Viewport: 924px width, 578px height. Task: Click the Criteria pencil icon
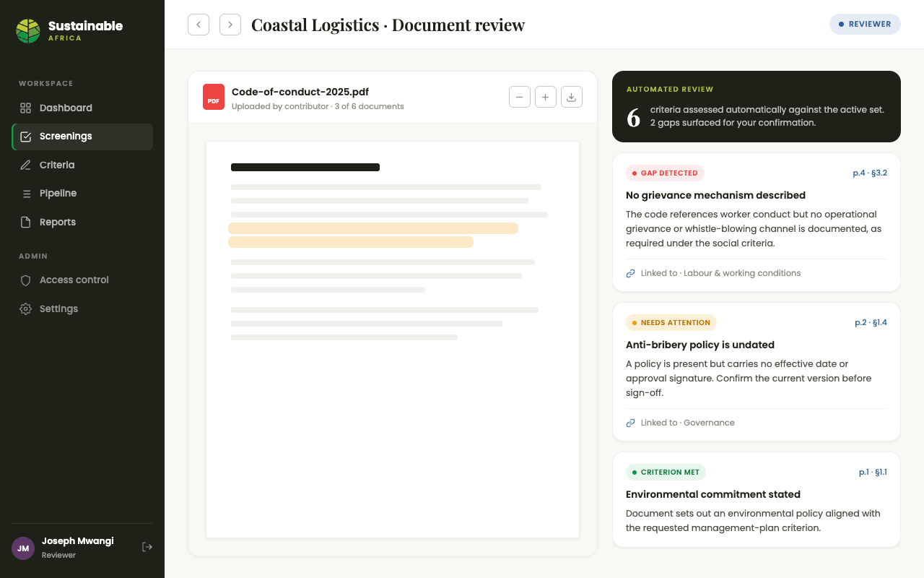point(25,165)
